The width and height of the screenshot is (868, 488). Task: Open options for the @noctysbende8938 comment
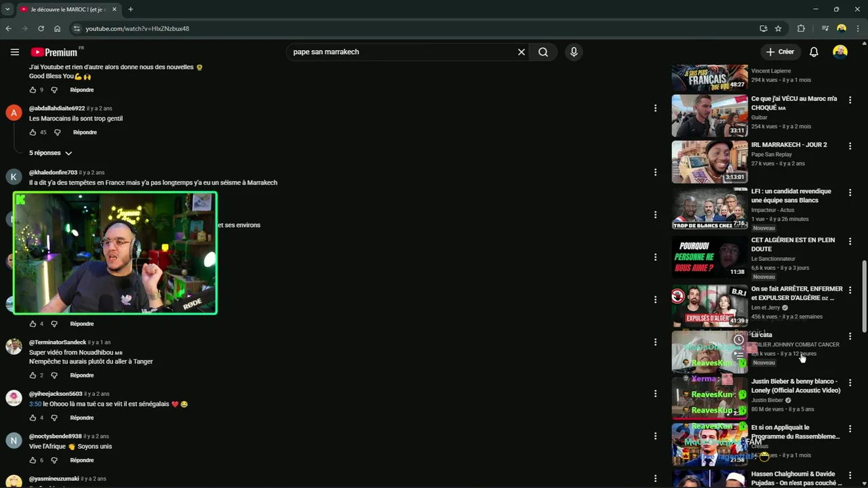[655, 436]
